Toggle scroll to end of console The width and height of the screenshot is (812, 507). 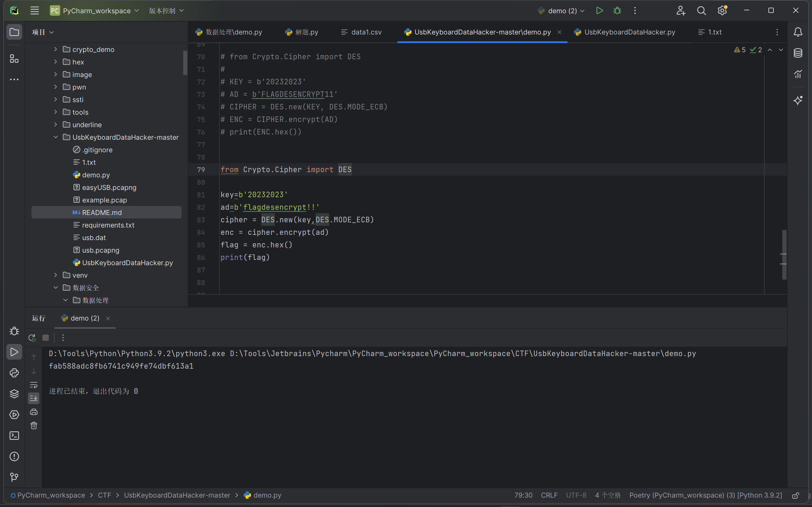point(34,398)
